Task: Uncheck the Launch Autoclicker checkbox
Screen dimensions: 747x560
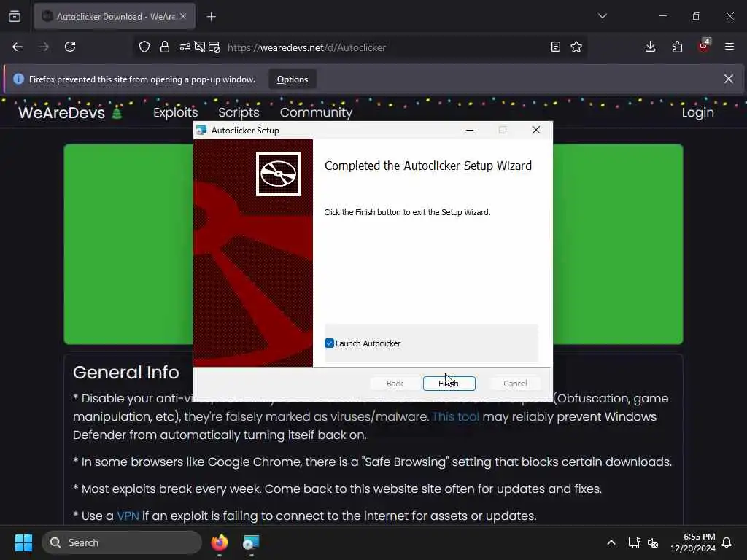Action: pyautogui.click(x=329, y=343)
